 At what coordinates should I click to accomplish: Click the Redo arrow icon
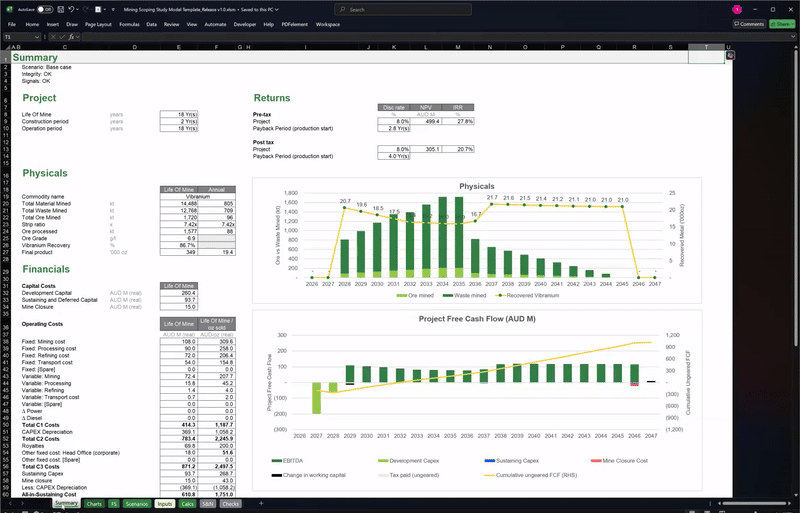point(85,9)
